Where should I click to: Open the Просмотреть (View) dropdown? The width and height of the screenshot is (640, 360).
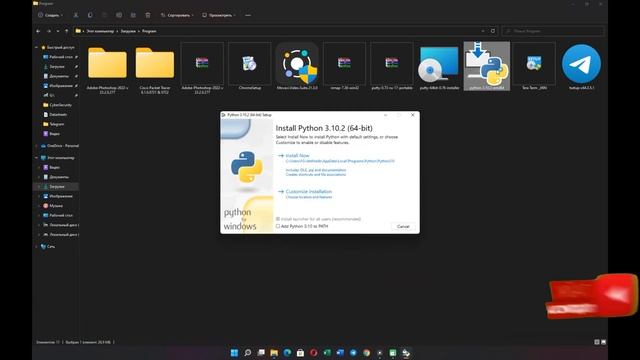coord(219,15)
